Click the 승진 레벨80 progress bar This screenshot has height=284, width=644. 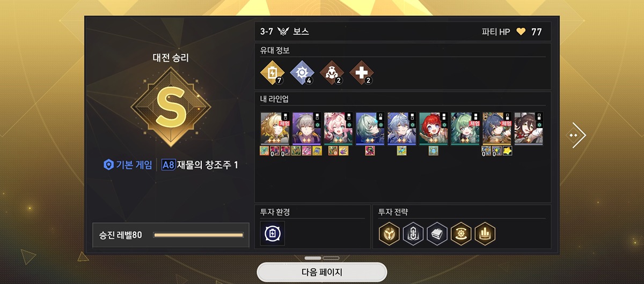pos(198,235)
